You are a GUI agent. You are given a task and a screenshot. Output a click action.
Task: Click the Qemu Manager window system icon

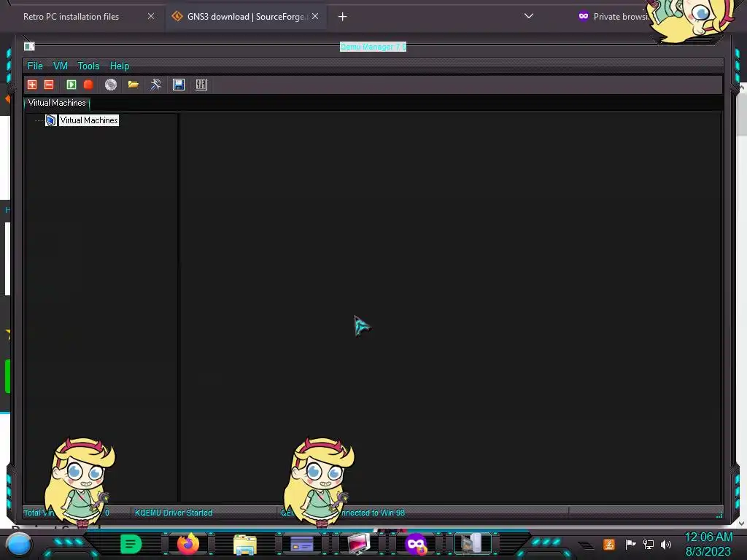click(29, 46)
